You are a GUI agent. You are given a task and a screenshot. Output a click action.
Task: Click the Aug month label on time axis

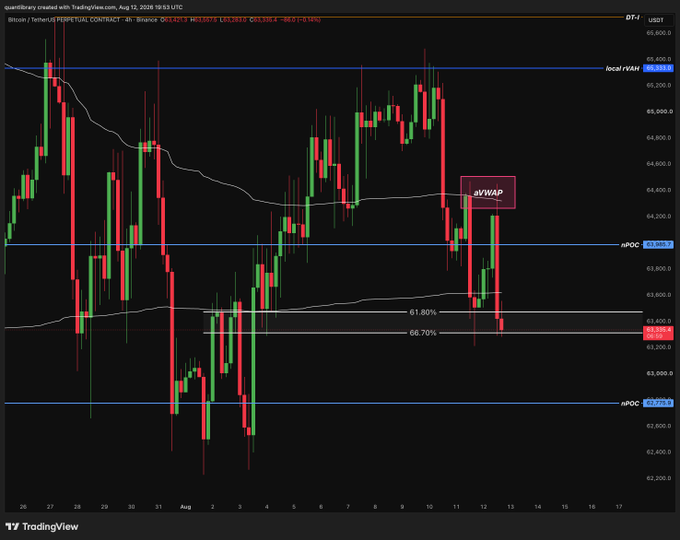tap(186, 507)
